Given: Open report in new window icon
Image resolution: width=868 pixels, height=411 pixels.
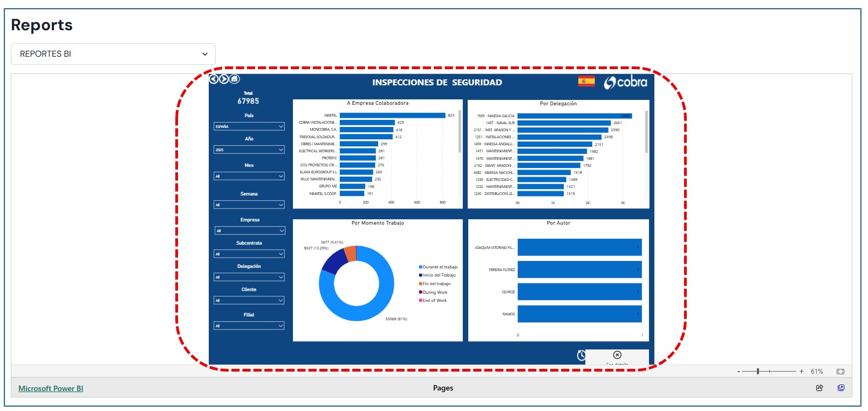Looking at the screenshot, I should pos(840,388).
